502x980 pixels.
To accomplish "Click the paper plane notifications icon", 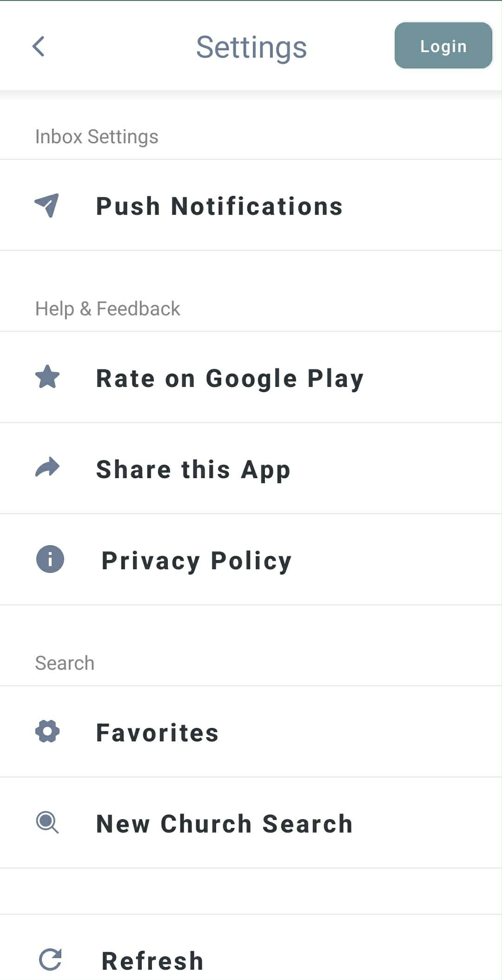I will [47, 205].
